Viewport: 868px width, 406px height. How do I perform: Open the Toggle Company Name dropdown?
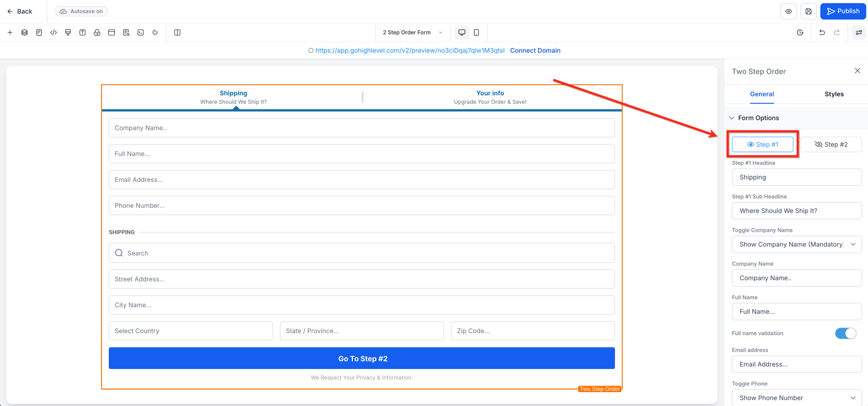tap(796, 244)
